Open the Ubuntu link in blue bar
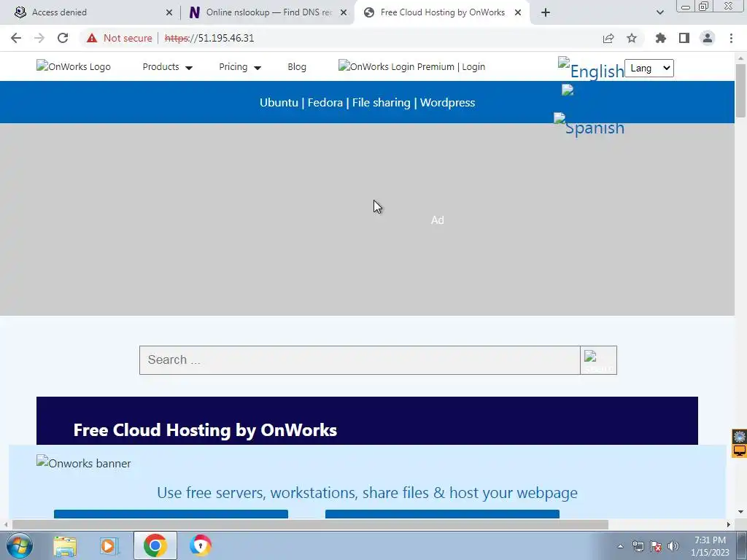Screen dimensions: 747x560 click(279, 102)
